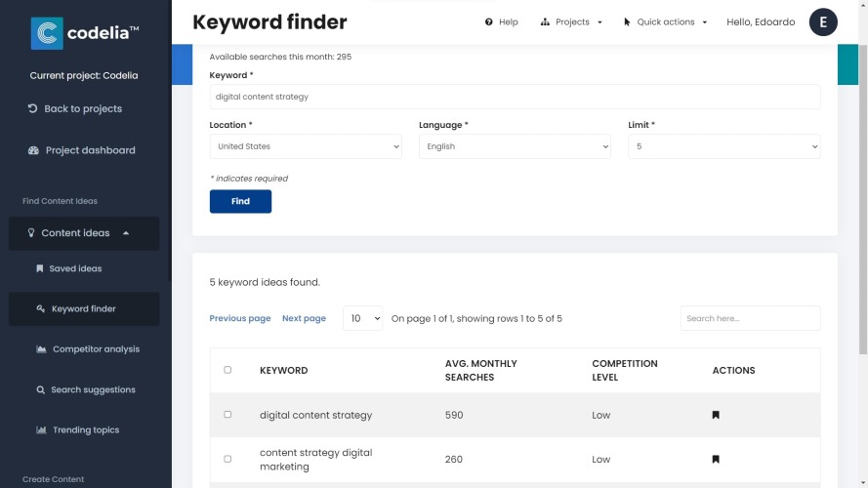This screenshot has height=488, width=868.
Task: Open Trending topics page
Action: point(85,430)
